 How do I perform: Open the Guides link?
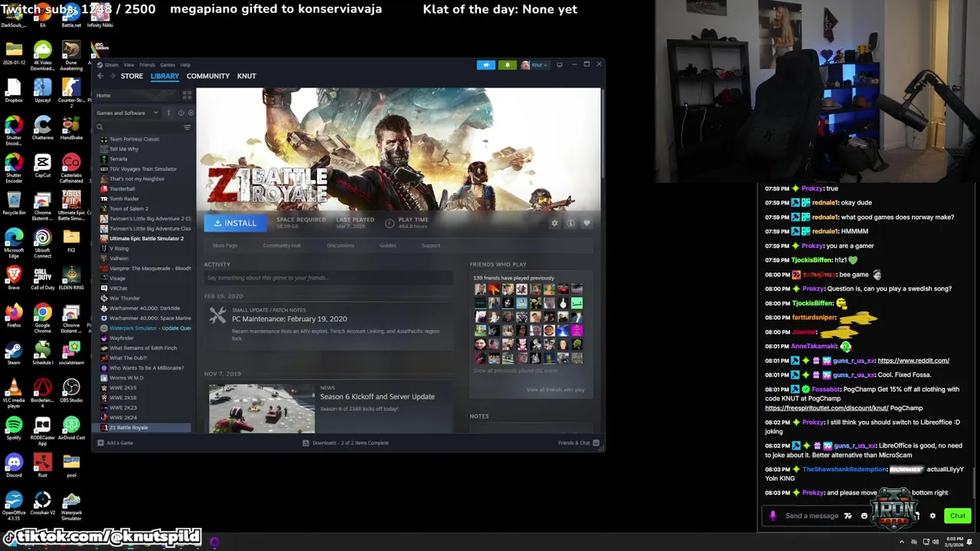[x=388, y=246]
